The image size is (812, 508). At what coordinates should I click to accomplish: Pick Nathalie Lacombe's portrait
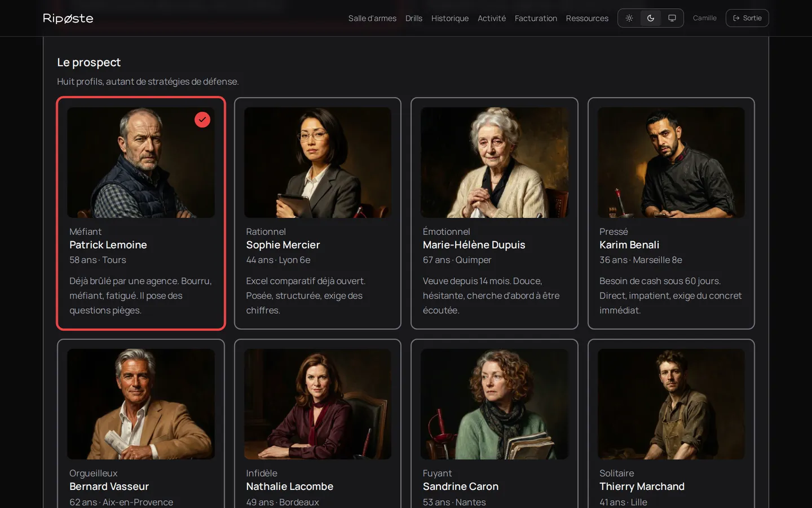point(317,404)
